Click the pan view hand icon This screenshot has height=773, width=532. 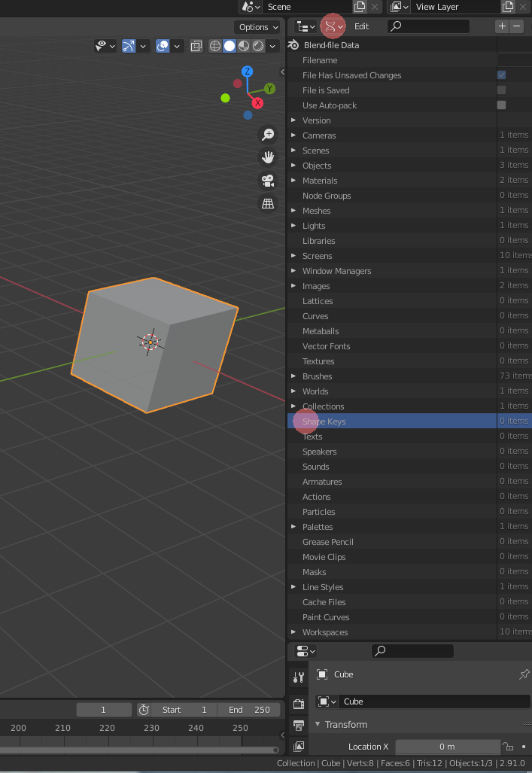tap(267, 157)
